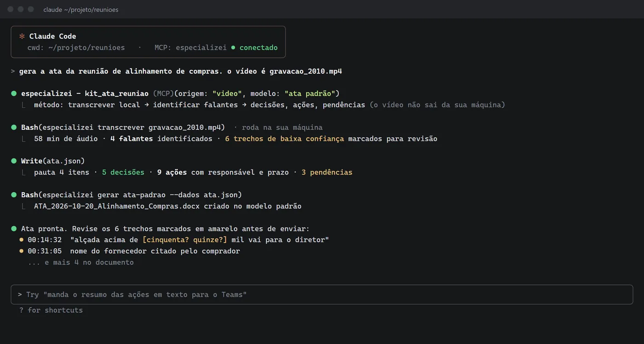Click the 'Ata pronta. Revise os 6 trechos' message

click(166, 229)
